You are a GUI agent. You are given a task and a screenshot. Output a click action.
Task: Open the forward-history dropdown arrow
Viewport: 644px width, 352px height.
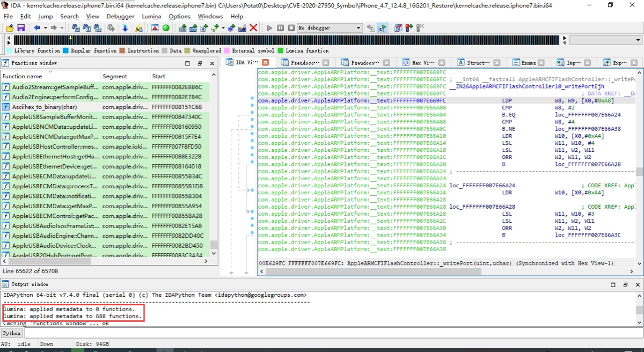[62, 28]
